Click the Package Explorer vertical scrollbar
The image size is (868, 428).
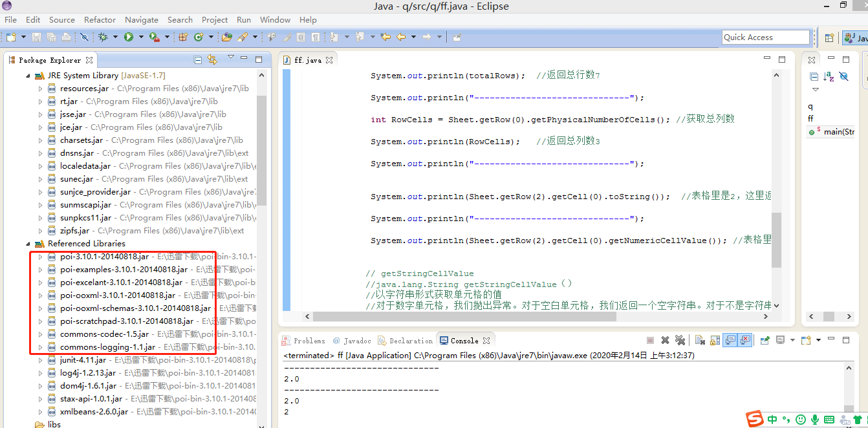[x=262, y=151]
